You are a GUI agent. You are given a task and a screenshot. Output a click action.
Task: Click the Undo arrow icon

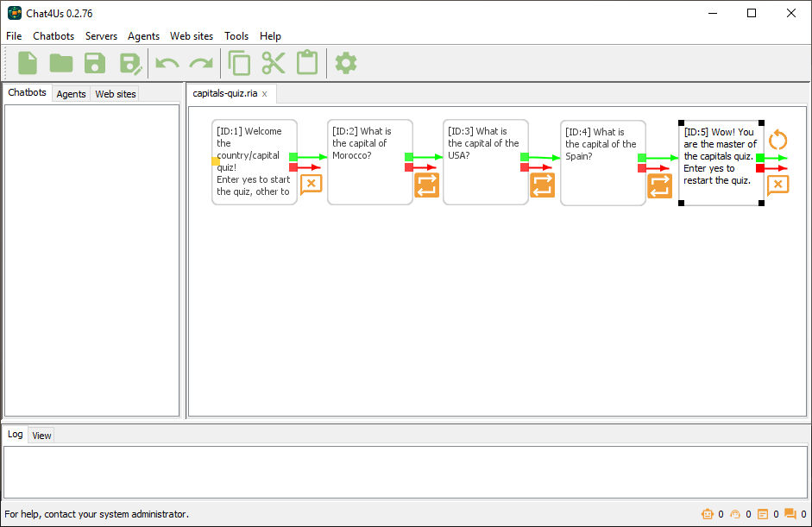167,63
